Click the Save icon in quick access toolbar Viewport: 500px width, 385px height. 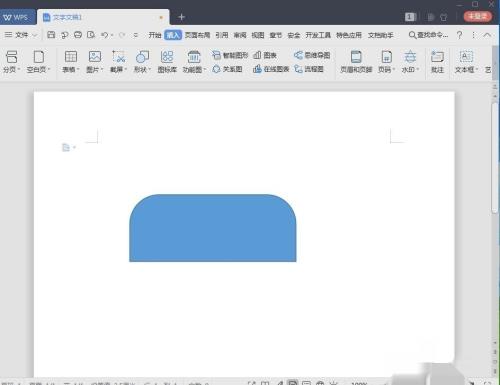(51, 35)
